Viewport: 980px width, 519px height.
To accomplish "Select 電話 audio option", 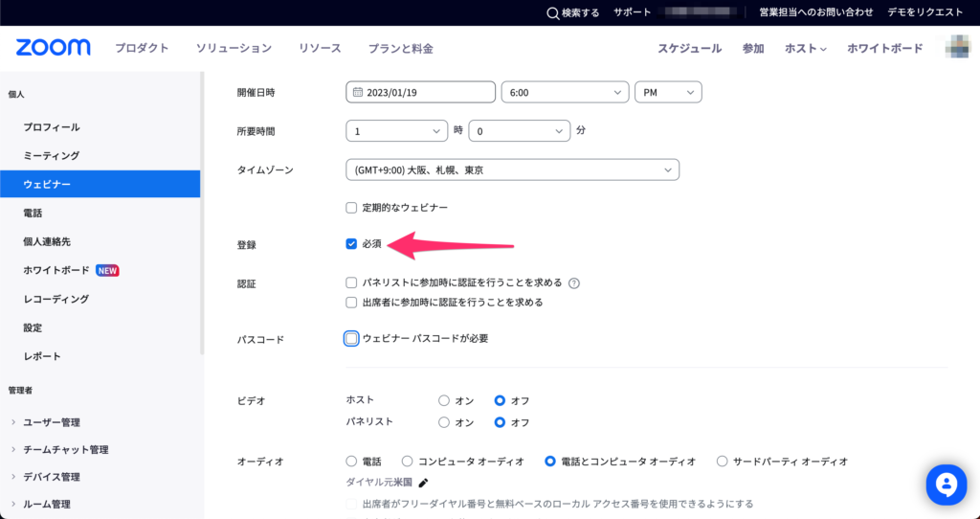I will pyautogui.click(x=351, y=462).
